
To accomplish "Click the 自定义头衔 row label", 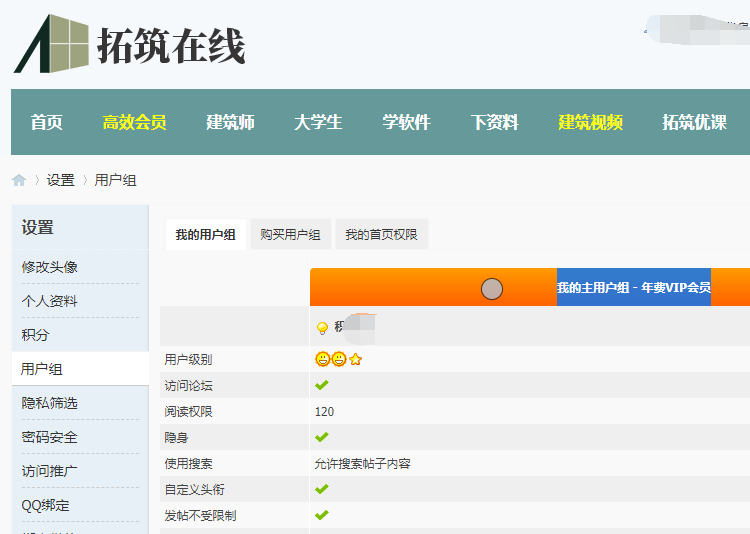I will pyautogui.click(x=195, y=490).
